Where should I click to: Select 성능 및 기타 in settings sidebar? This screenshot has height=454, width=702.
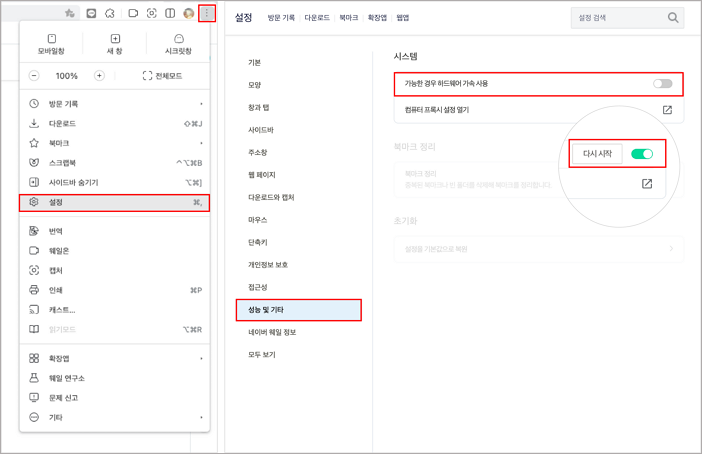298,310
